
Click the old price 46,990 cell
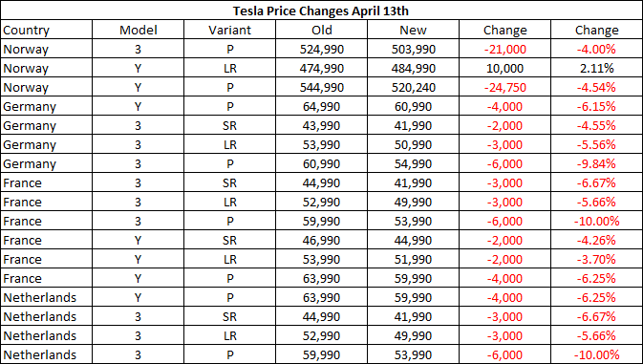tap(321, 240)
